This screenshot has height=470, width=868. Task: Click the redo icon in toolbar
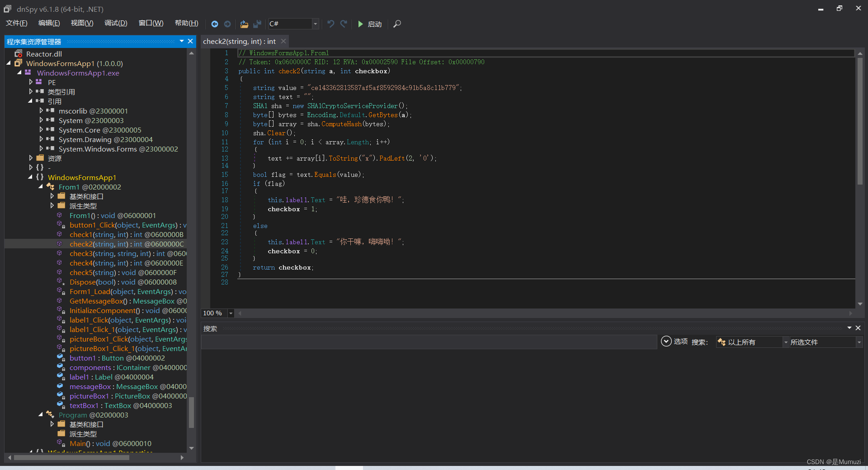click(x=344, y=24)
